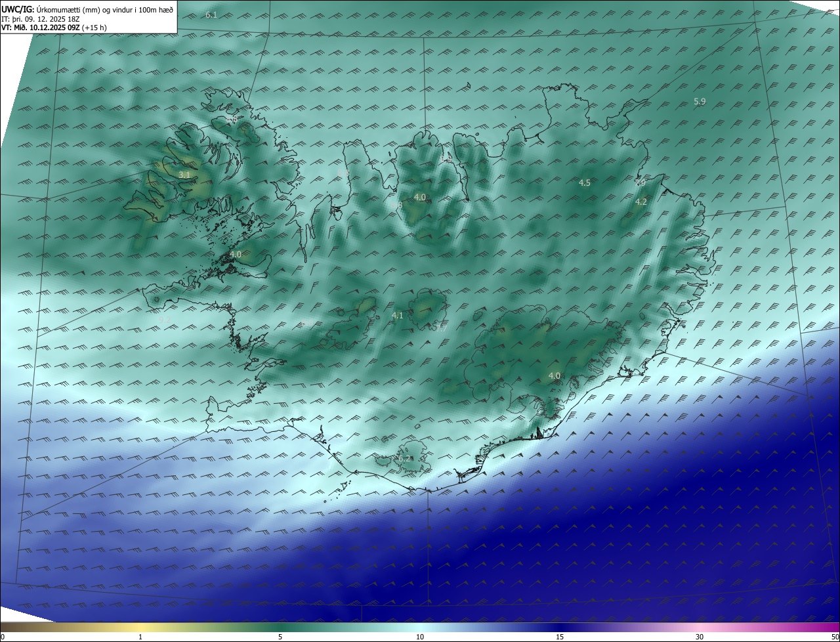This screenshot has width=840, height=642.
Task: Click the 4.5 value in northeast Iceland
Action: (x=585, y=183)
